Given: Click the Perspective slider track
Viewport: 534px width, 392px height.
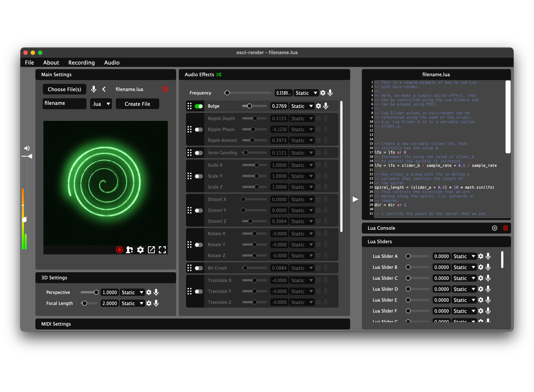Looking at the screenshot, I should pyautogui.click(x=88, y=292).
